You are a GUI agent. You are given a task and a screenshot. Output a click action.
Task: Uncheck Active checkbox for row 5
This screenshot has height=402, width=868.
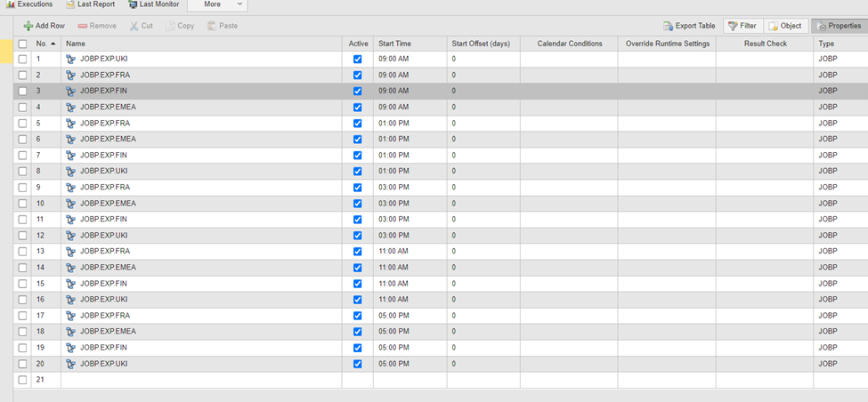click(x=358, y=123)
